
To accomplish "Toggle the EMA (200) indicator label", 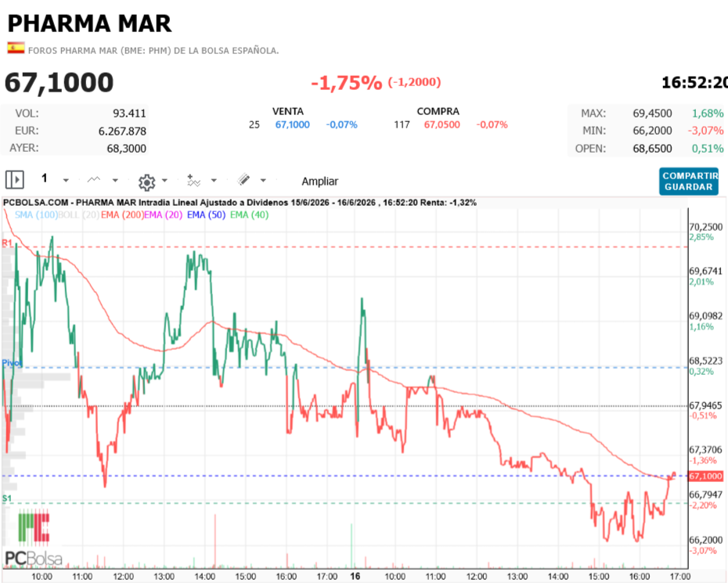I will 122,215.
